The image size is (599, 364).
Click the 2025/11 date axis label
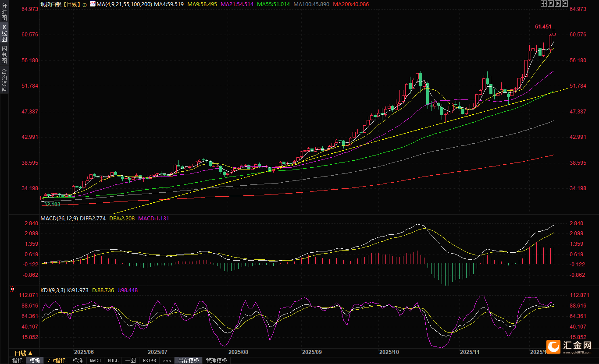point(470,352)
